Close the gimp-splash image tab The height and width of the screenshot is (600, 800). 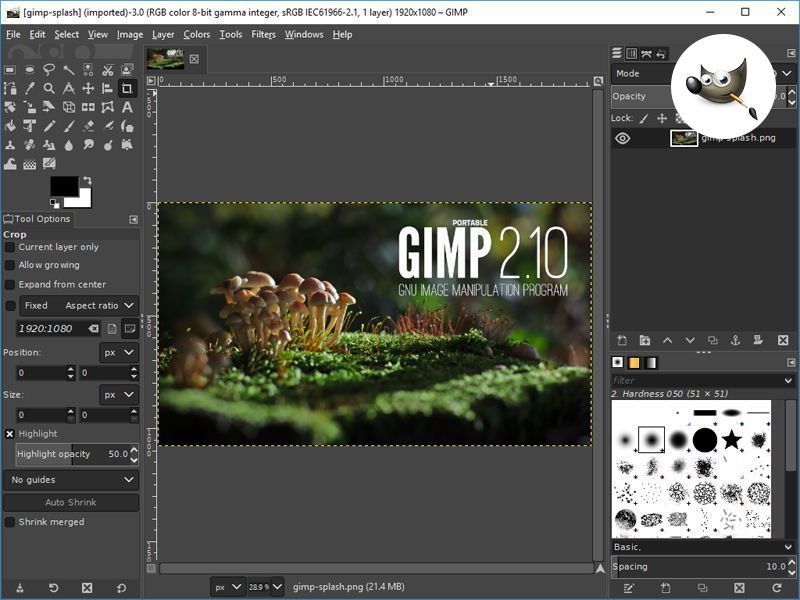click(194, 59)
